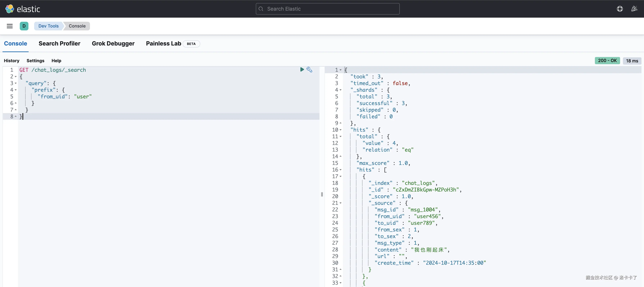644x287 pixels.
Task: Click the "from_sex" : 1 line
Action: click(x=397, y=229)
